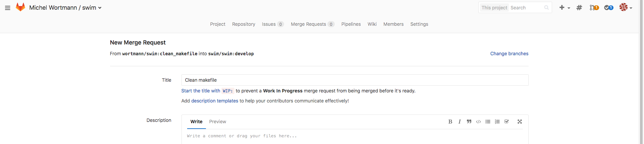The width and height of the screenshot is (644, 144).
Task: Open the merge requests counter icon
Action: [594, 7]
